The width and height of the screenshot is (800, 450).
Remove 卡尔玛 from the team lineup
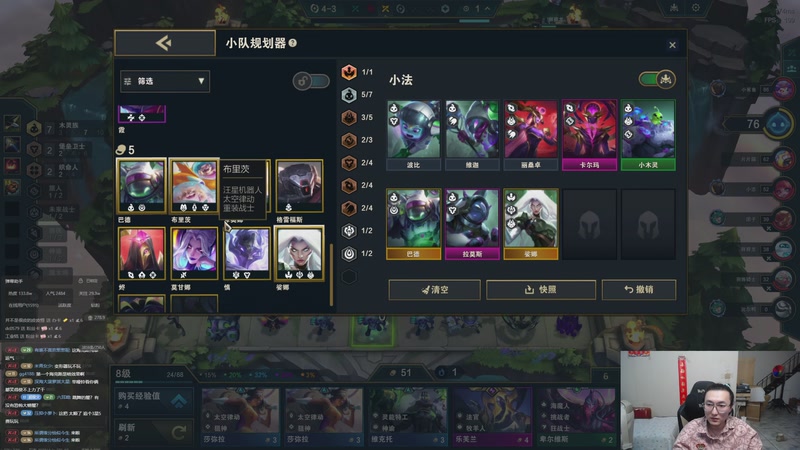(x=589, y=135)
